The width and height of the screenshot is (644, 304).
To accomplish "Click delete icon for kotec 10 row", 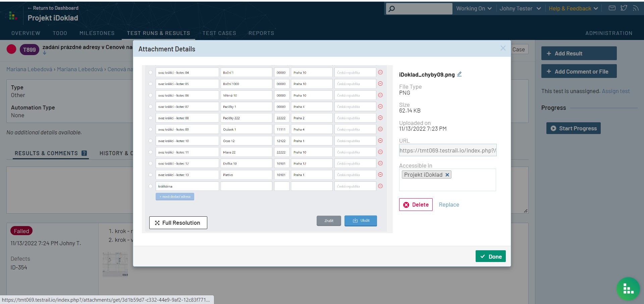I will coord(380,141).
